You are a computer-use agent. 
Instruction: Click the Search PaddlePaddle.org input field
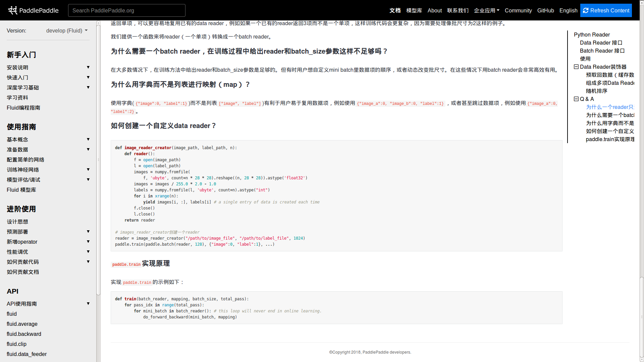127,10
